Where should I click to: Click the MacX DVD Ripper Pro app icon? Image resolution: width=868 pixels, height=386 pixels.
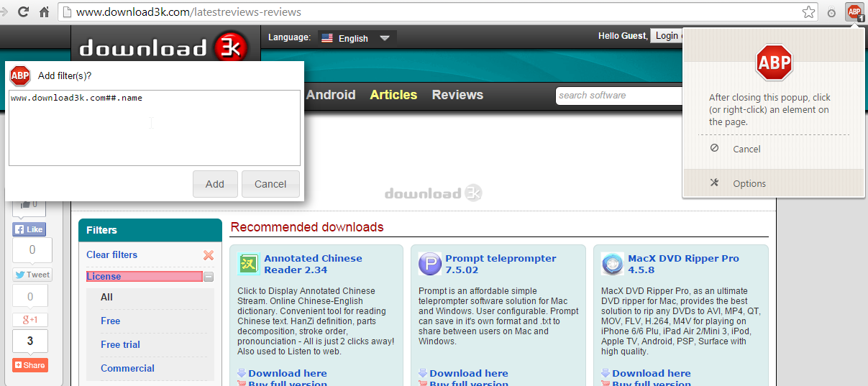pyautogui.click(x=613, y=264)
